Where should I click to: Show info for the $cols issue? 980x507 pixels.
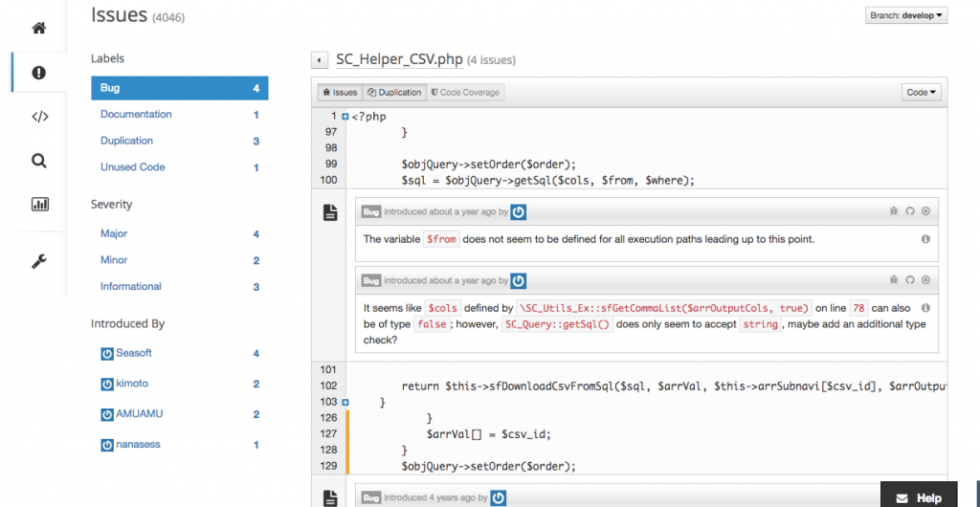[x=926, y=308]
